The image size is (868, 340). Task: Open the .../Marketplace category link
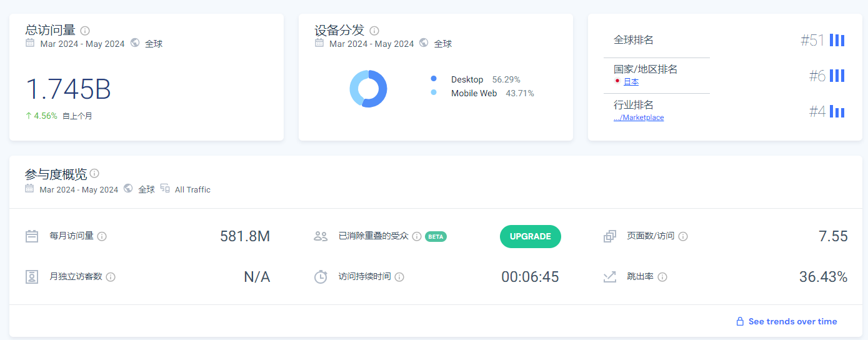pos(639,117)
